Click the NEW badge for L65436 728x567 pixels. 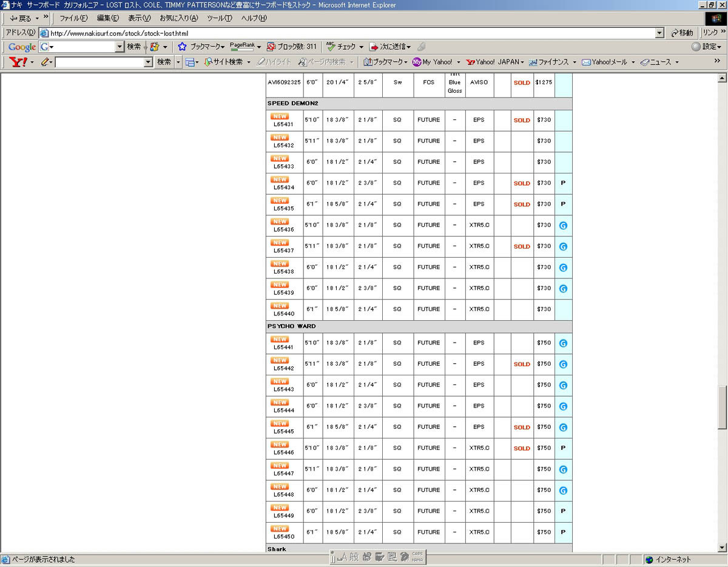[x=280, y=221]
